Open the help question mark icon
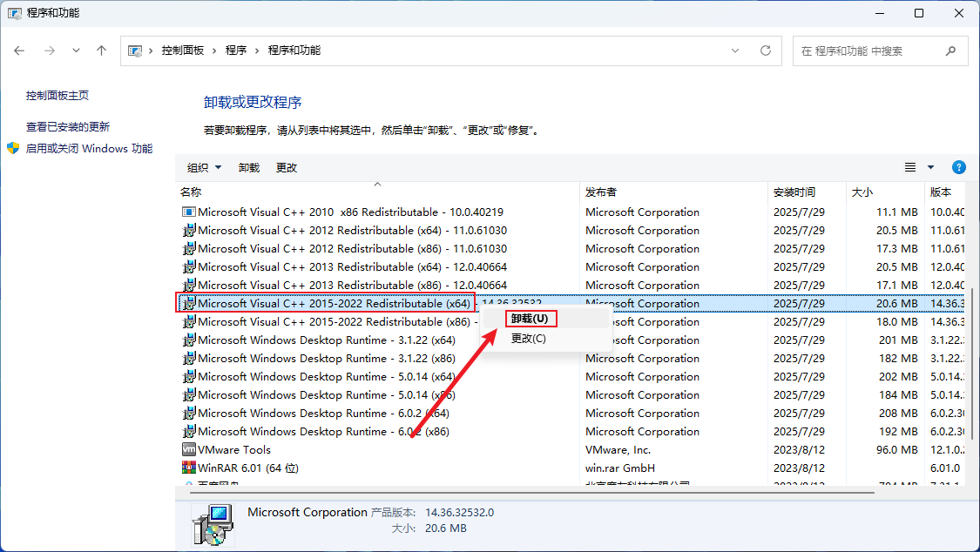Image resolution: width=980 pixels, height=552 pixels. pyautogui.click(x=959, y=167)
